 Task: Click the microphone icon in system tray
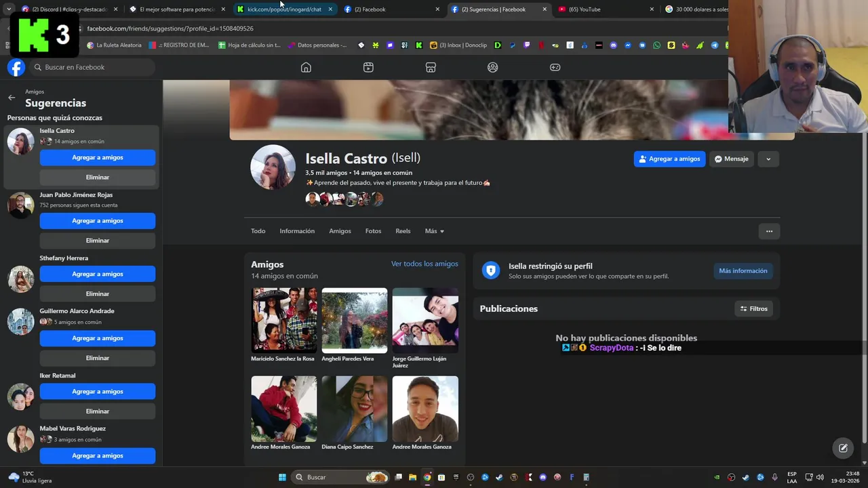coord(774,477)
